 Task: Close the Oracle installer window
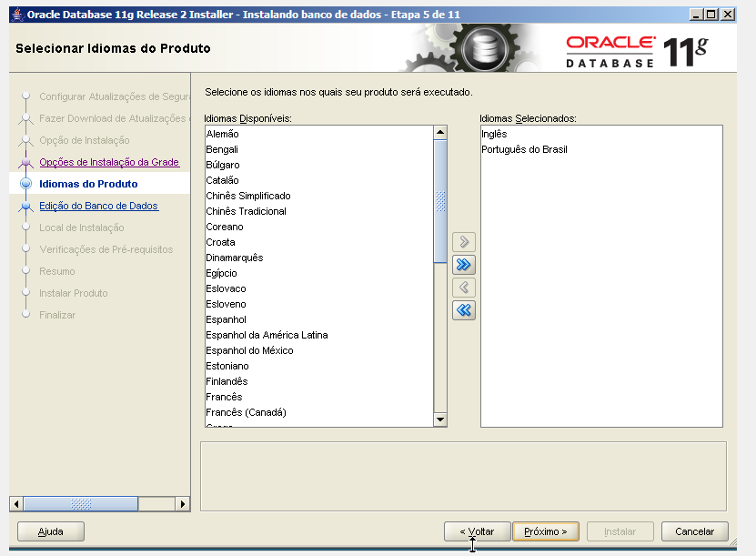pos(728,15)
